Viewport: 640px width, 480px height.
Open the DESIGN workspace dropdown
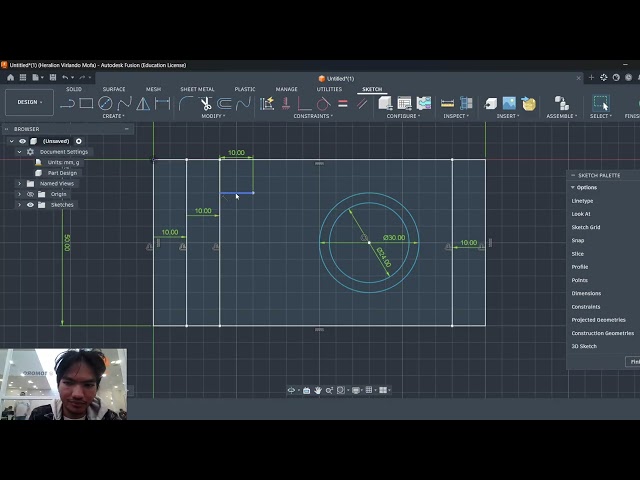(29, 102)
